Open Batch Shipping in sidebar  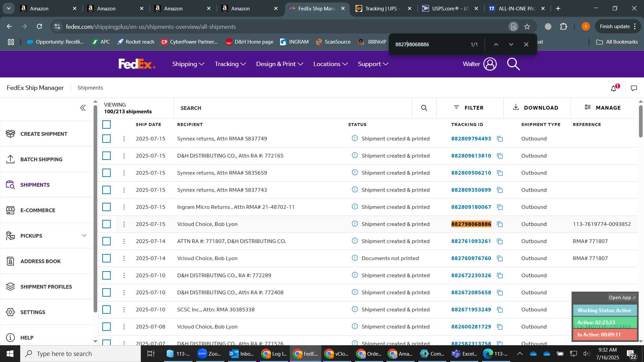click(x=46, y=159)
